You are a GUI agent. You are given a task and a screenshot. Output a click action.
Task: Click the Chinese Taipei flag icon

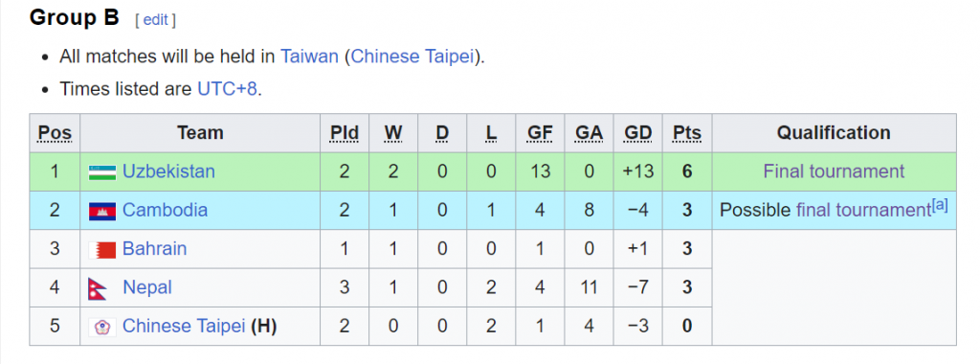[x=101, y=327]
